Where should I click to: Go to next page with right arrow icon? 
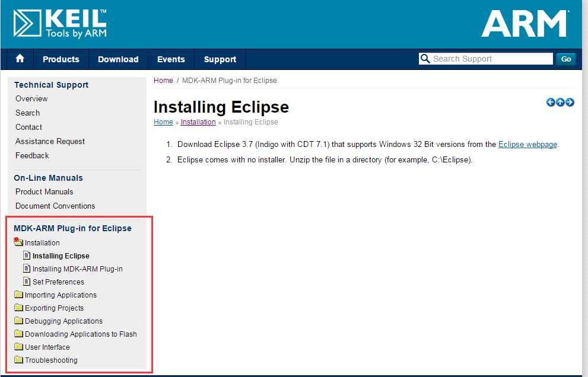[570, 102]
